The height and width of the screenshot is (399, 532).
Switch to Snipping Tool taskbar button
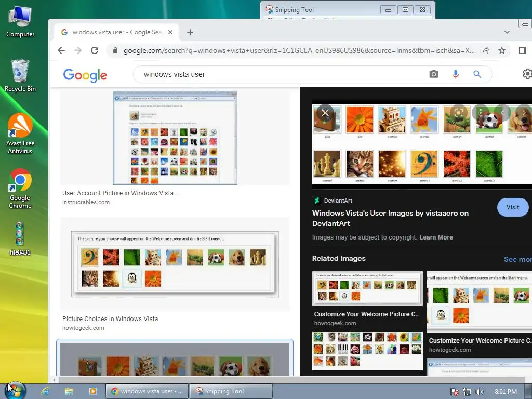tap(231, 391)
